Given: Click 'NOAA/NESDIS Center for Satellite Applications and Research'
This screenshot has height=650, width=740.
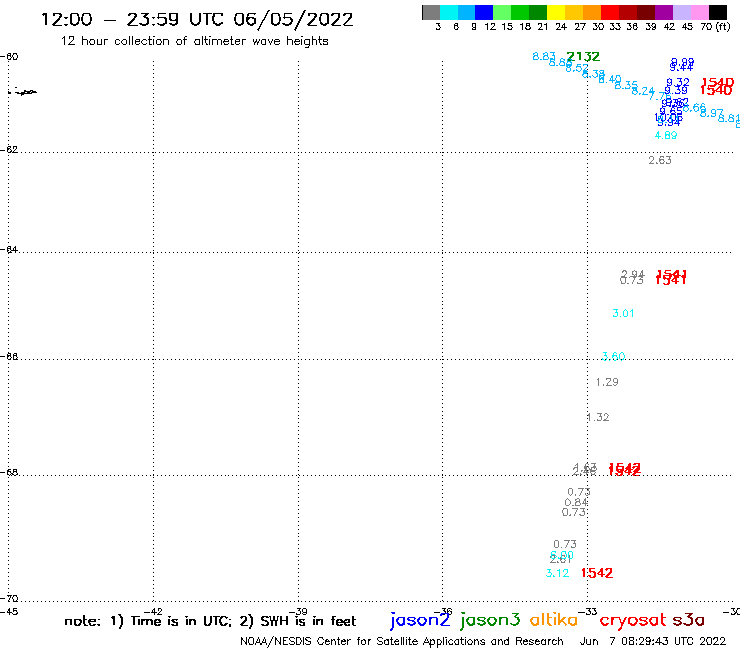Looking at the screenshot, I should click(x=402, y=642).
